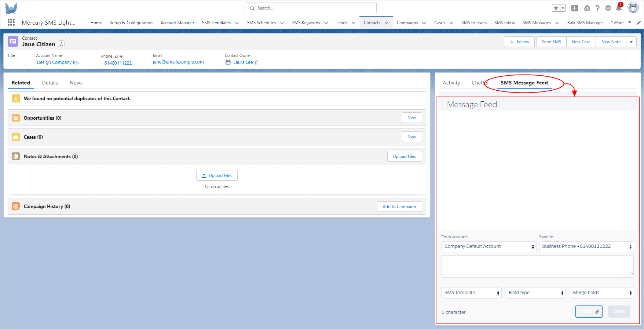The image size is (644, 329).
Task: Open the Favorites list dropdown arrow
Action: pos(563,8)
